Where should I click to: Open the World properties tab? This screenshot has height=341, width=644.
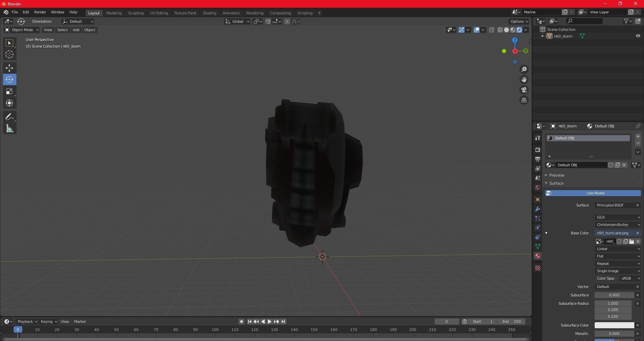coord(538,187)
